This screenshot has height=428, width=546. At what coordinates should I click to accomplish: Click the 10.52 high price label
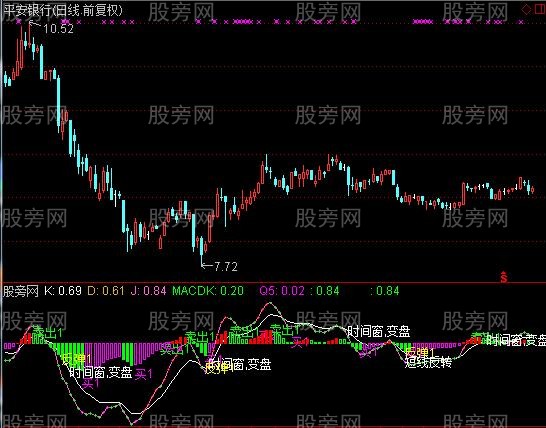tap(58, 29)
